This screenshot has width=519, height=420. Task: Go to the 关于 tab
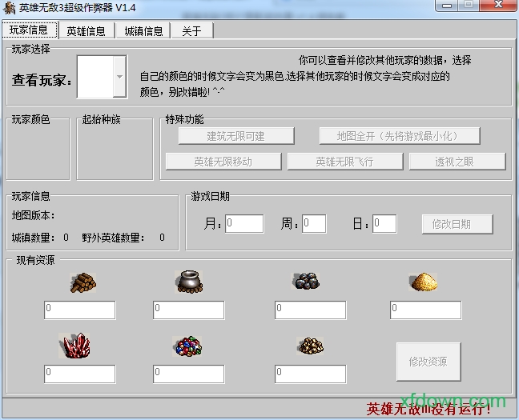191,31
